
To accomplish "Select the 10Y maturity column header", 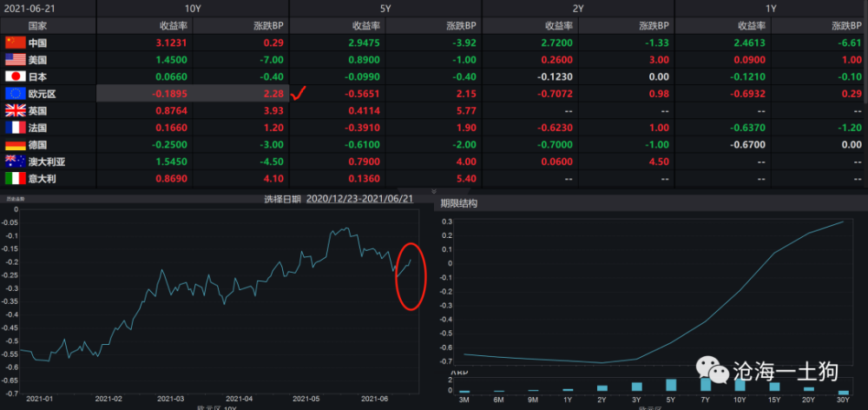I will 193,9.
